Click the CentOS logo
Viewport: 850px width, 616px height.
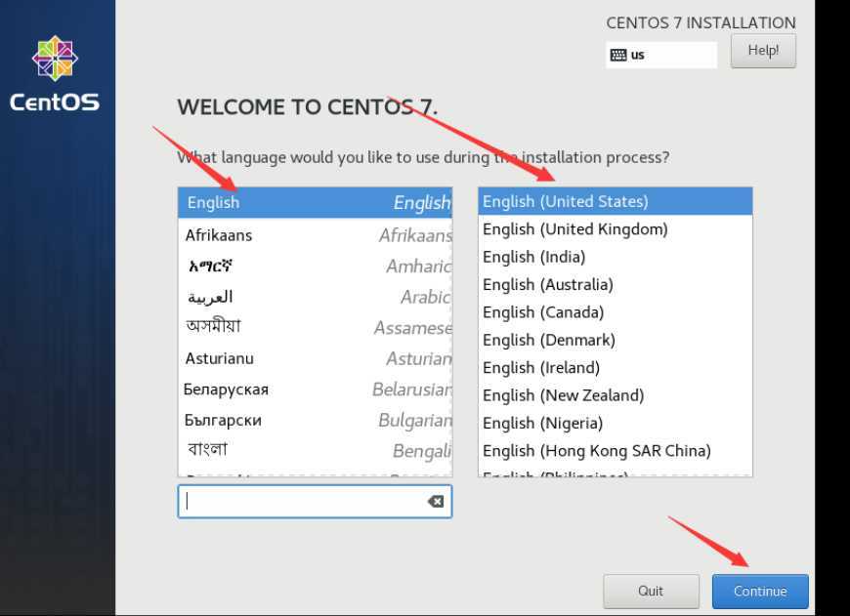point(55,73)
